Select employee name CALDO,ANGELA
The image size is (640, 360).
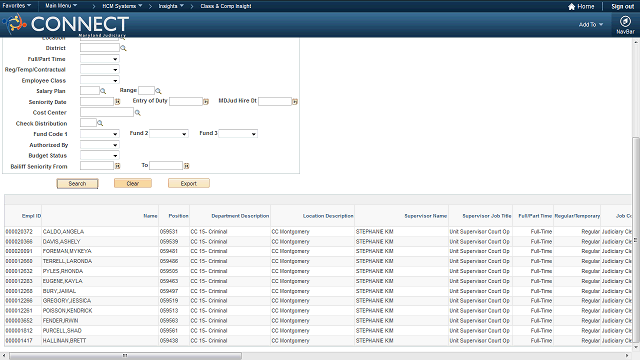(x=63, y=232)
